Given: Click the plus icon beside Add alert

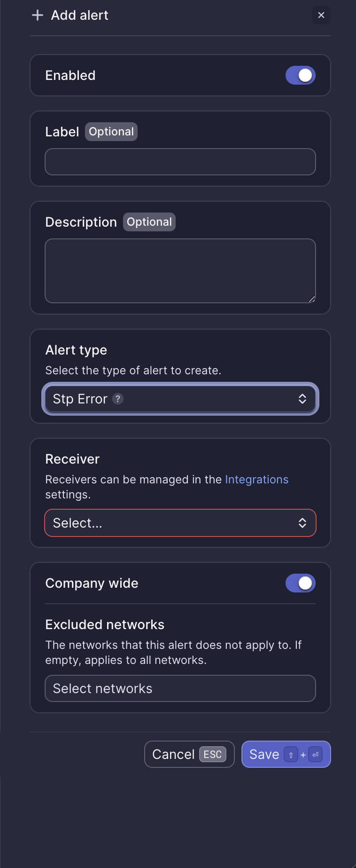Looking at the screenshot, I should pyautogui.click(x=37, y=15).
